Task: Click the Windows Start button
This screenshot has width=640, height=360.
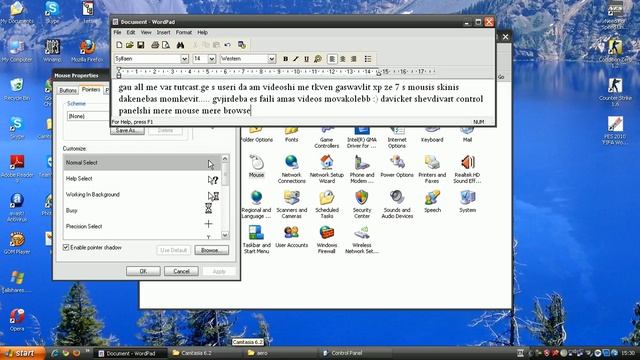Action: [22, 353]
